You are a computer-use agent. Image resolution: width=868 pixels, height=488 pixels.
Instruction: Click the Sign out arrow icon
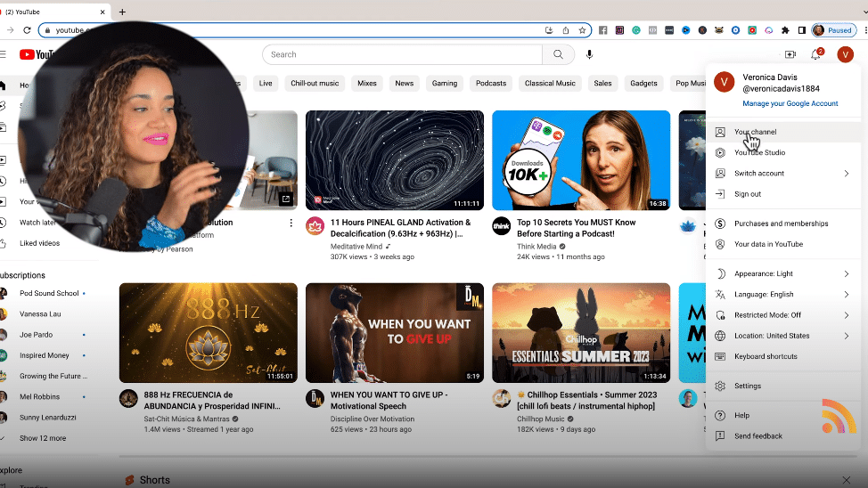click(x=720, y=194)
